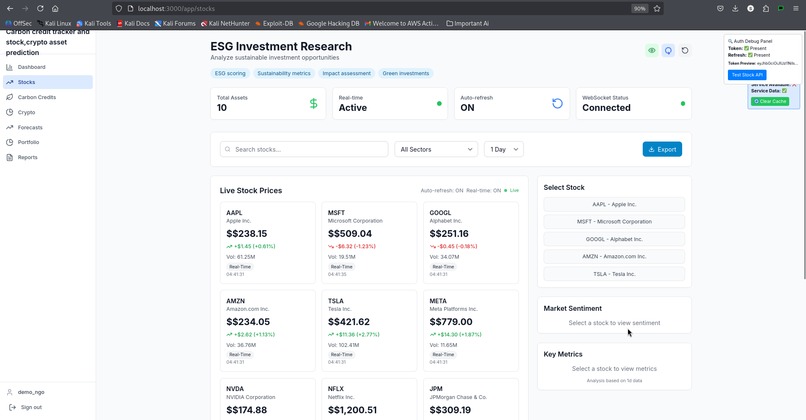Focus the Search stocks input field
806x420 pixels.
304,149
